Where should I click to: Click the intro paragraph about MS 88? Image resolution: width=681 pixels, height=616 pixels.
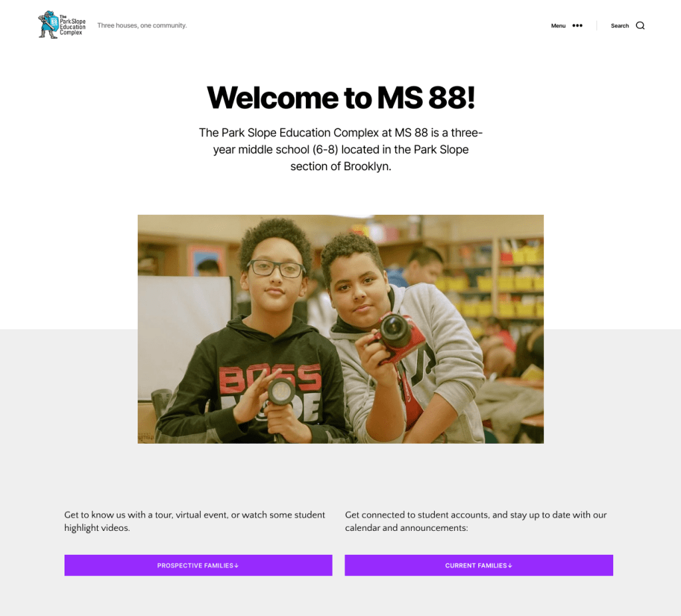point(341,150)
